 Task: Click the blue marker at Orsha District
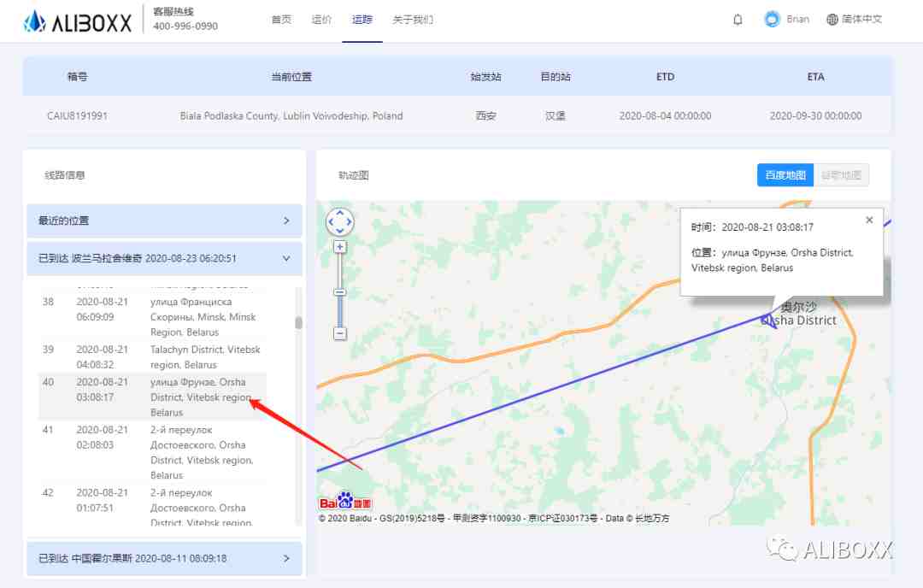(768, 320)
